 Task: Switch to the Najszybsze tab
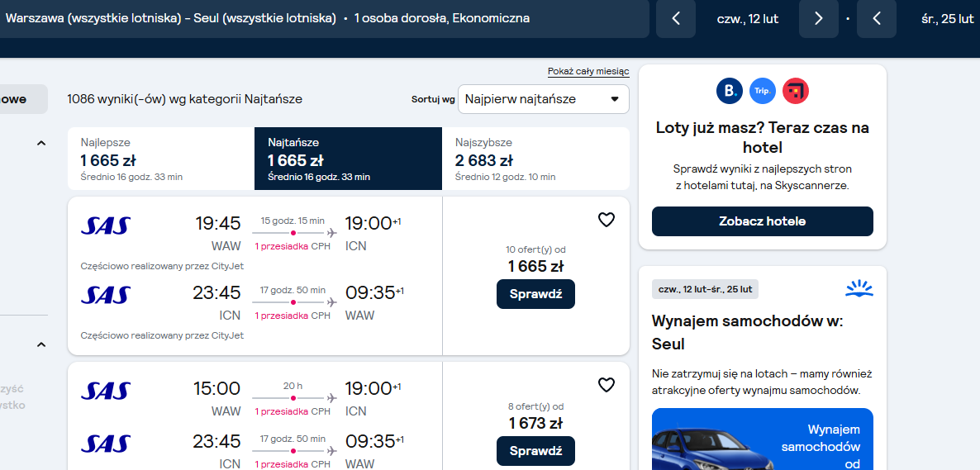(535, 159)
